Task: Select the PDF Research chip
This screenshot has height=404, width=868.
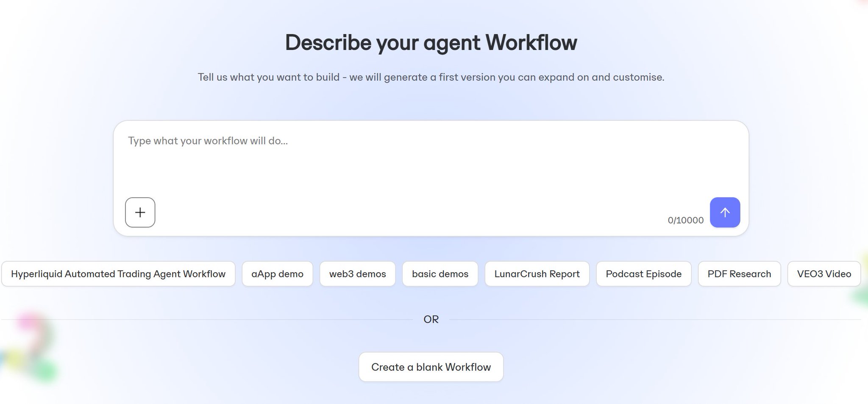Action: point(739,274)
